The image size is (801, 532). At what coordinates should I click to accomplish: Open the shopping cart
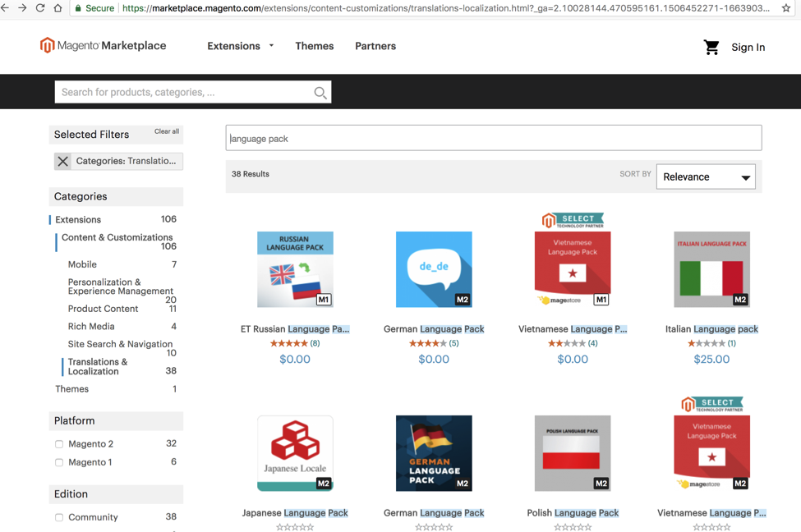pos(711,47)
